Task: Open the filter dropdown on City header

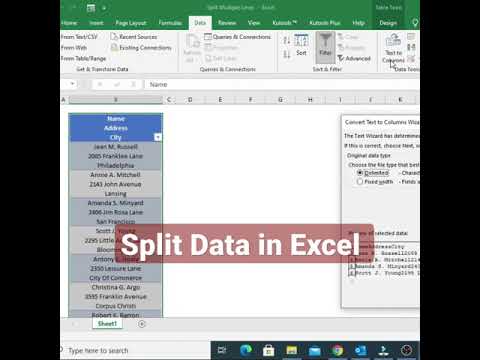Action: point(158,137)
